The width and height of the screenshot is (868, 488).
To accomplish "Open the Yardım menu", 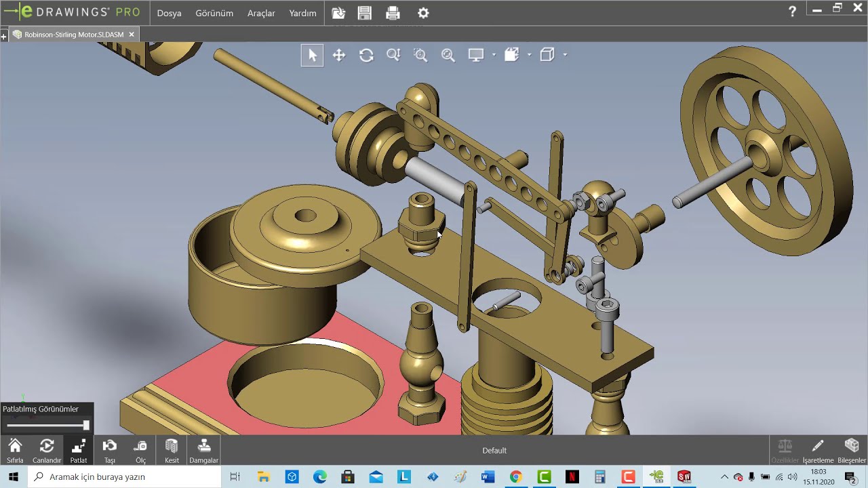I will (302, 13).
